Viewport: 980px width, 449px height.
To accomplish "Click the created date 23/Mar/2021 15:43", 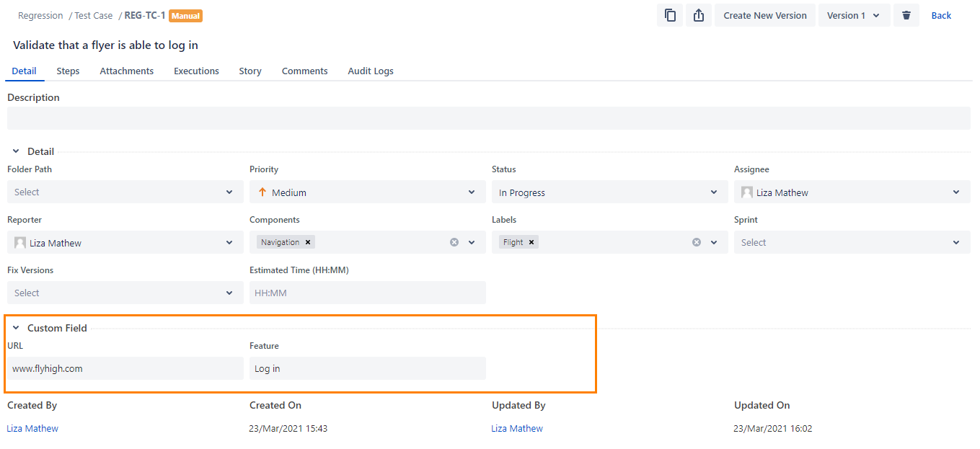I will pyautogui.click(x=288, y=428).
